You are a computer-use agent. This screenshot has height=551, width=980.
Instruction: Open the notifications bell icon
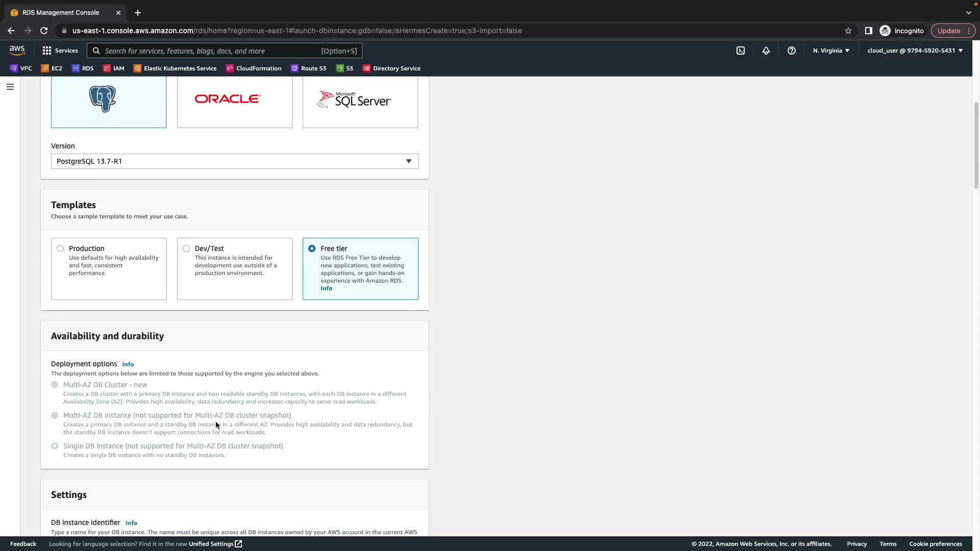click(x=766, y=51)
